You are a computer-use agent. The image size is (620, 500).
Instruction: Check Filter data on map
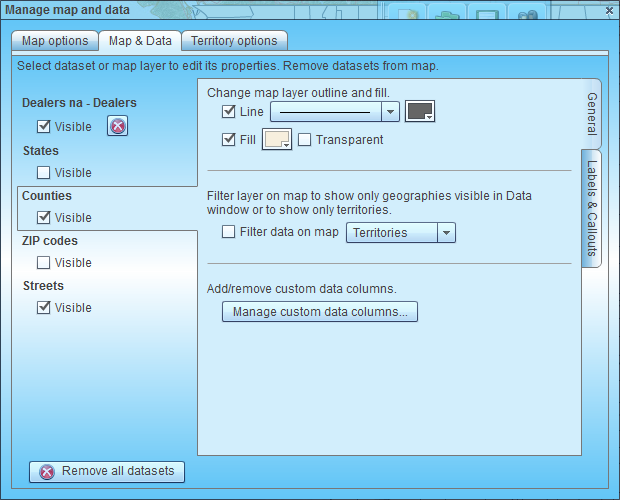coord(229,232)
